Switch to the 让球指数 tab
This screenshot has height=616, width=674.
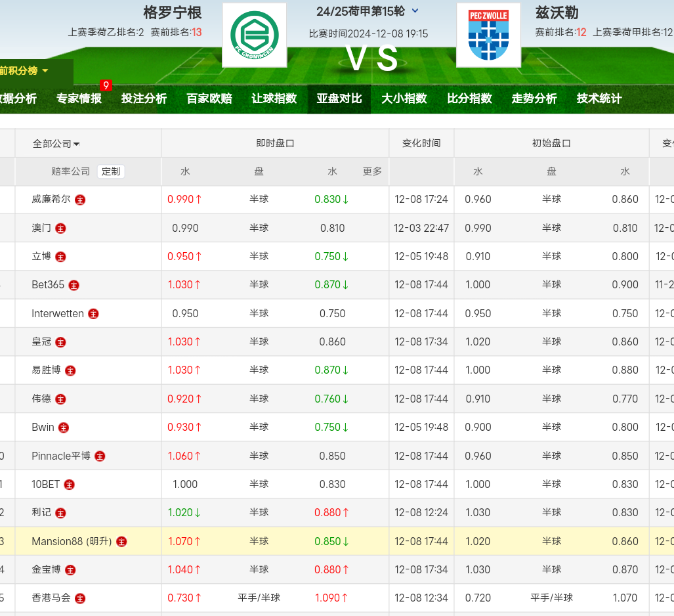click(274, 99)
